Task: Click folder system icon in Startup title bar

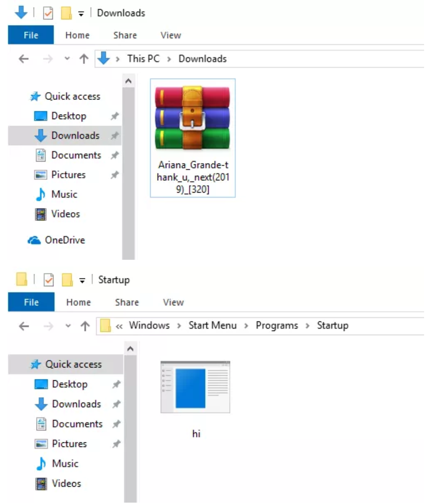Action: click(21, 279)
